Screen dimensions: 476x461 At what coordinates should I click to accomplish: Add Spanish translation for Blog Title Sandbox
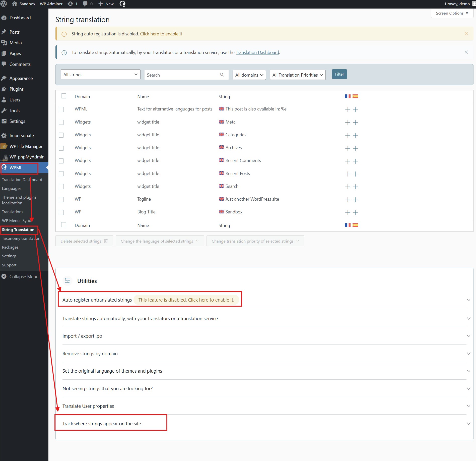click(355, 213)
